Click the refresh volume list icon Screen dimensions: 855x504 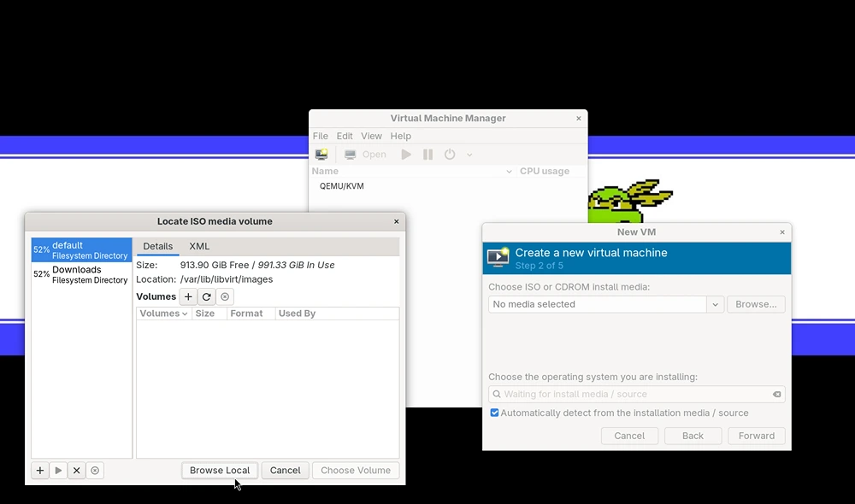(x=206, y=296)
